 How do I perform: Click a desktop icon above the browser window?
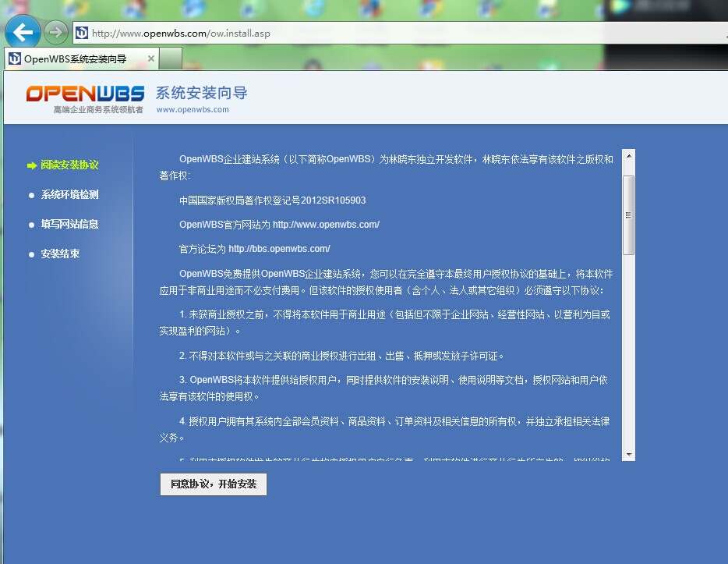(315, 7)
